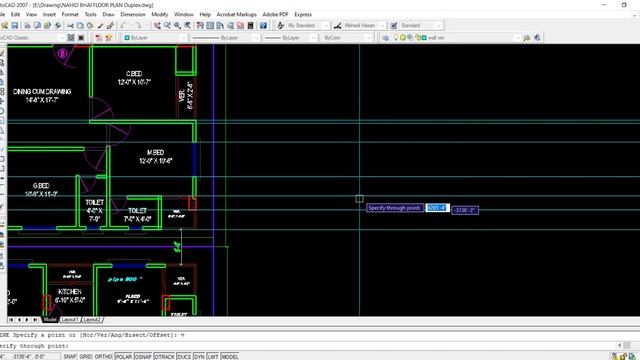Click the Layer Properties Manager icon
Viewport: 640px width, 360px height.
(386, 38)
